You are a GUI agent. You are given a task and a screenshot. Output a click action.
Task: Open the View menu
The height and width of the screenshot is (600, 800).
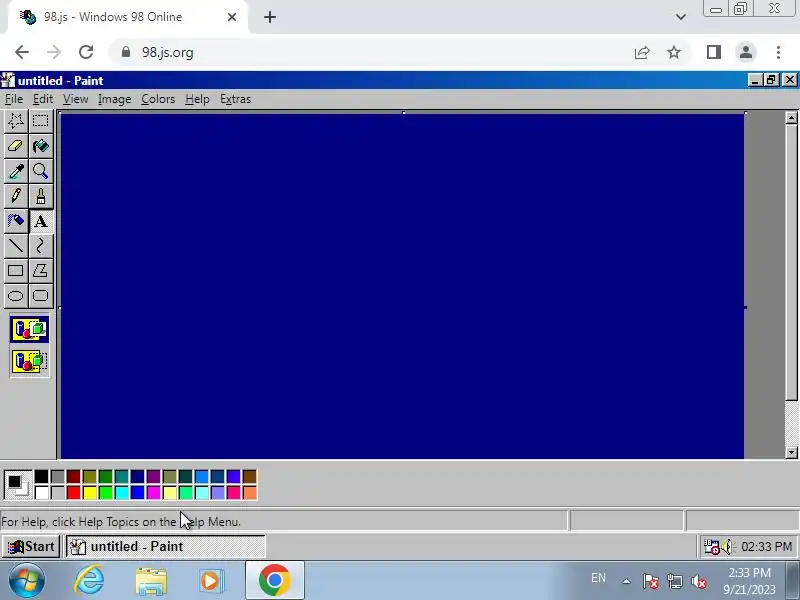76,99
